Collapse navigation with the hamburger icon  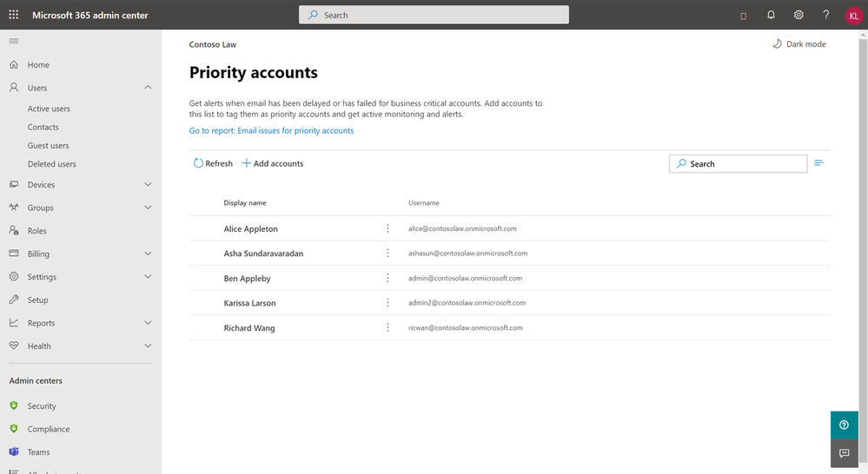point(14,41)
